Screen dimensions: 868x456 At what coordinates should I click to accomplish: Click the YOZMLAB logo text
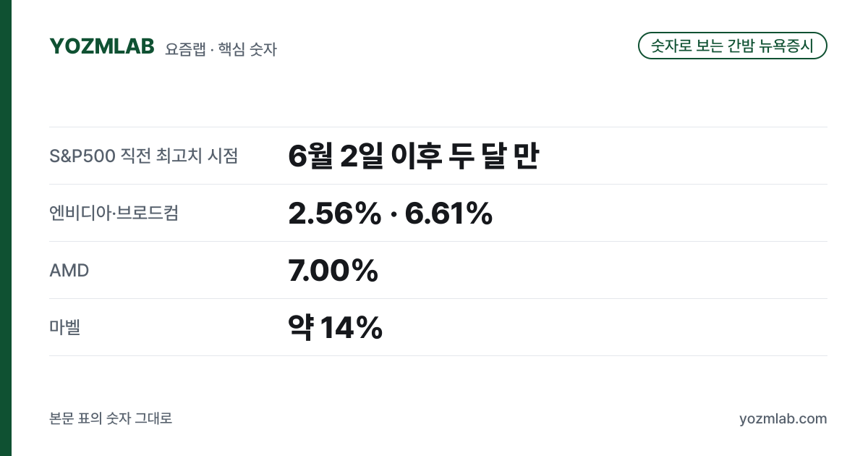102,46
